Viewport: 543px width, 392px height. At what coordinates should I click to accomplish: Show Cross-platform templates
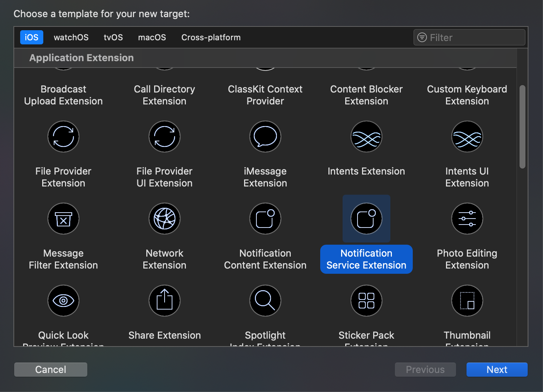pos(211,37)
